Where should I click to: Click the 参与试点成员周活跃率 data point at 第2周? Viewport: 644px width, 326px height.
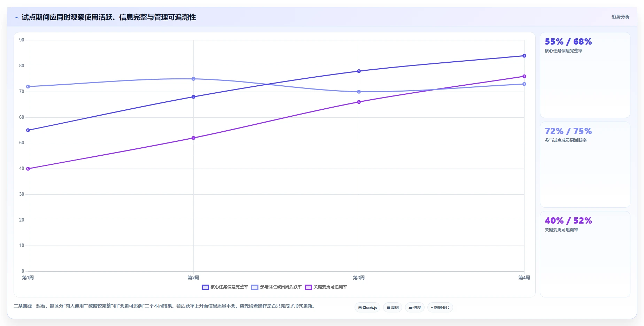tap(193, 79)
